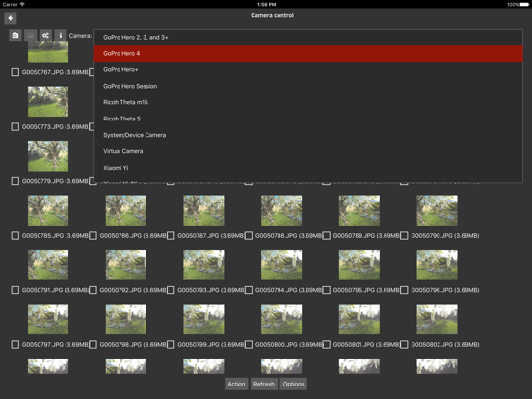
Task: Pick Virtual Camera from list
Action: (x=308, y=151)
